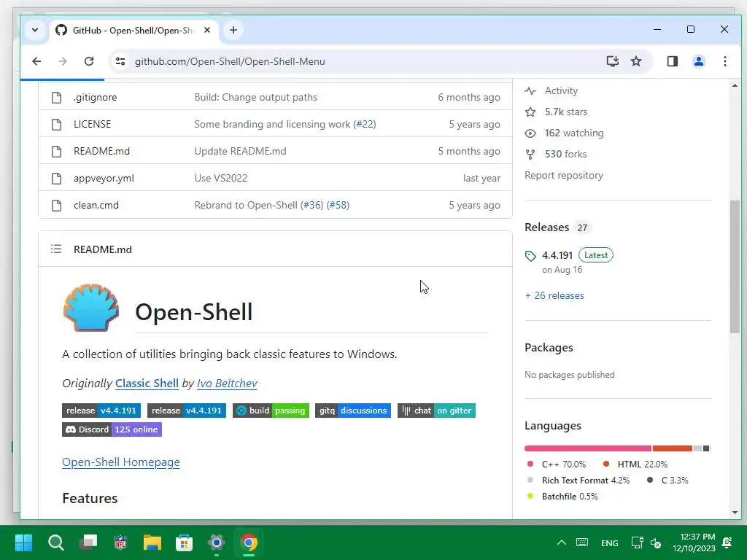Click the HTML segment of language bar
This screenshot has height=560, width=747.
tap(672, 448)
